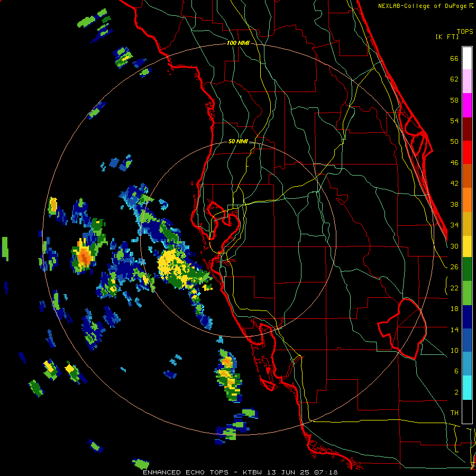This screenshot has height=476, width=476.
Task: Click the white swatch in the tops legend
Action: (x=467, y=58)
